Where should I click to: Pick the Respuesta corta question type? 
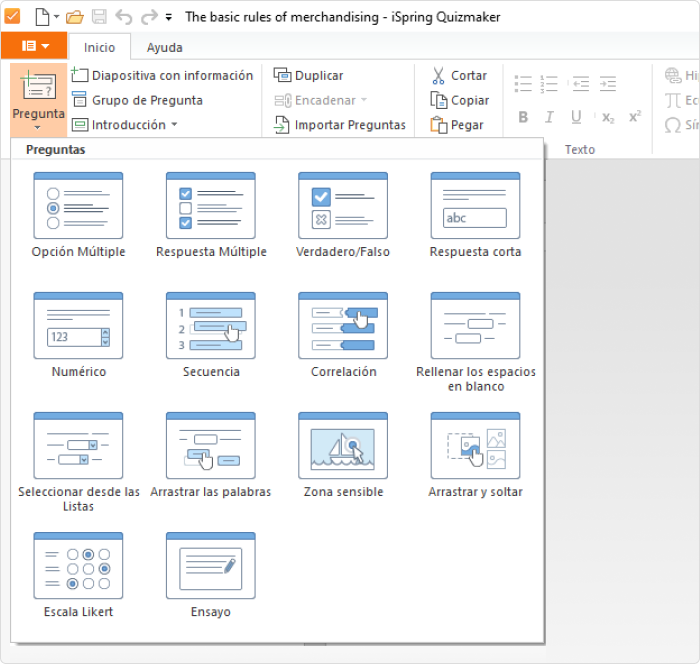(x=475, y=215)
